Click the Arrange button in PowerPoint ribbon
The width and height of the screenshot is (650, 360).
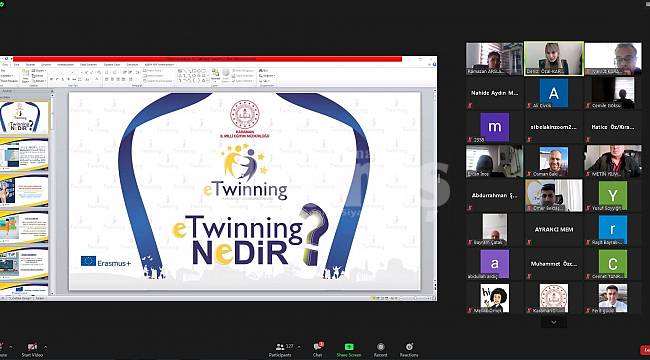click(216, 75)
